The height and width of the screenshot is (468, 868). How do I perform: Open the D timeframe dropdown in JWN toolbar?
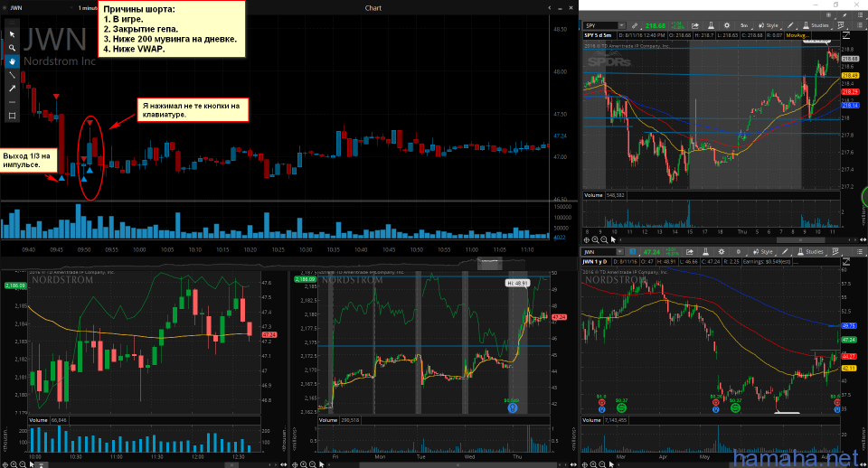click(x=739, y=252)
